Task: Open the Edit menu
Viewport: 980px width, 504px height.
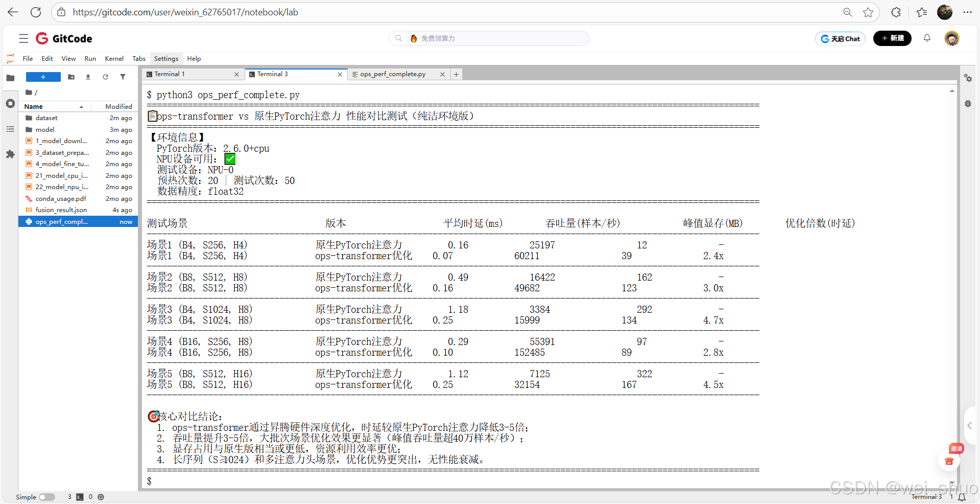Action: coord(47,59)
